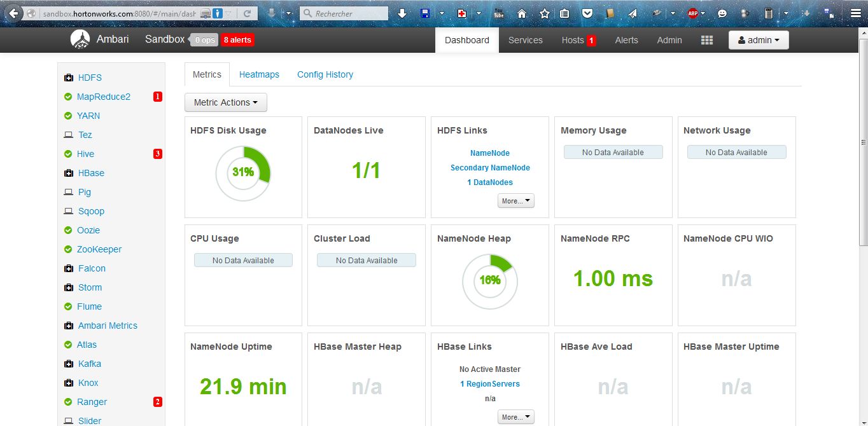Switch to the Heatmaps tab
The width and height of the screenshot is (868, 426).
[x=259, y=74]
